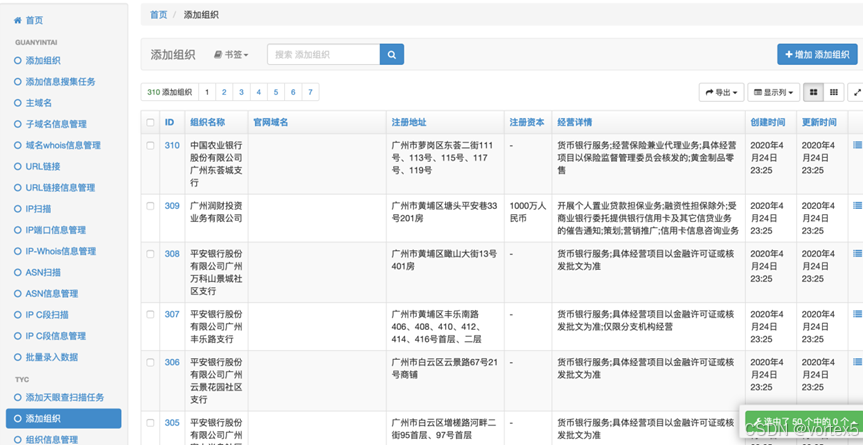The height and width of the screenshot is (445, 863).
Task: Go to page 6
Action: pos(293,92)
